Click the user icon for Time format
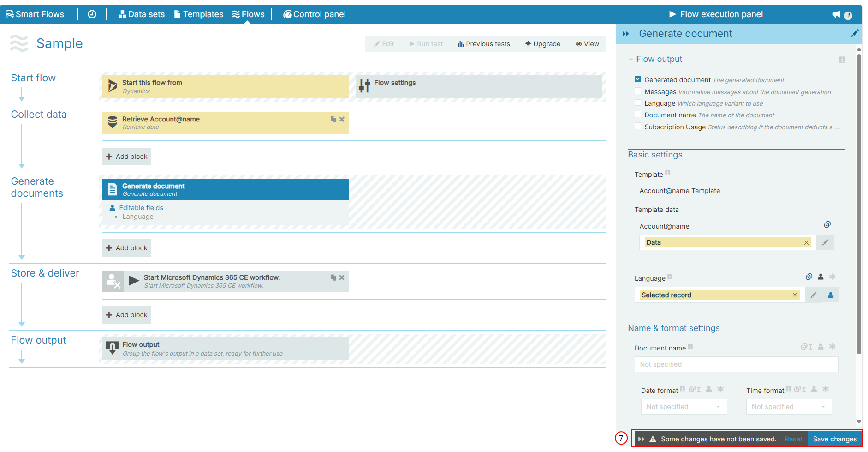 pyautogui.click(x=814, y=389)
